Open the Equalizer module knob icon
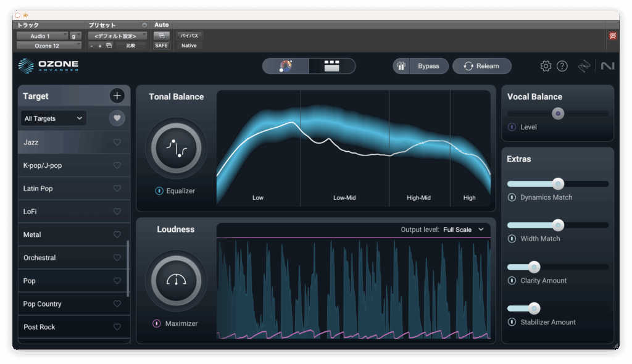The height and width of the screenshot is (364, 632). coord(176,148)
